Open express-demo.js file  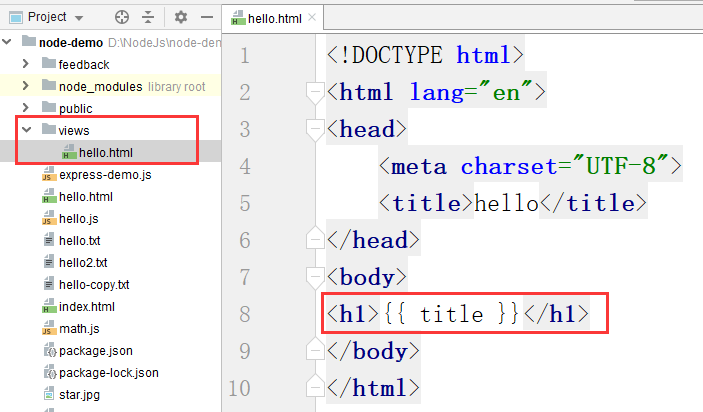pos(105,175)
